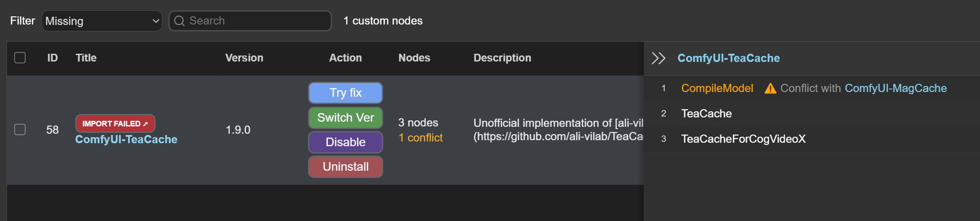Select the TeaCacheForCogVideoX node entry

[743, 139]
